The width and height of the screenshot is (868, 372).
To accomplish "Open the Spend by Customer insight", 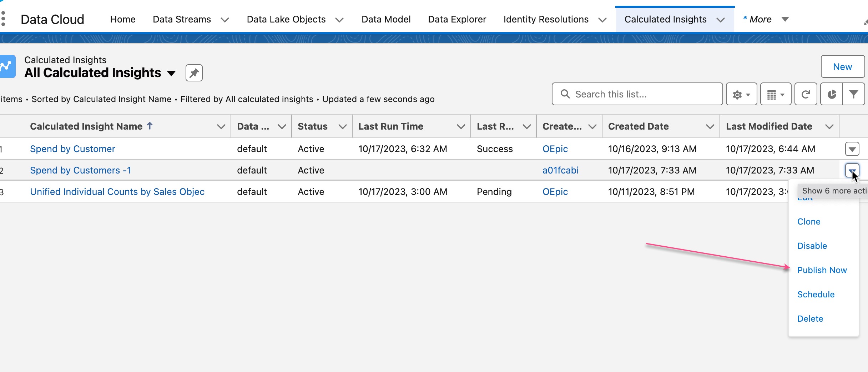I will 72,149.
